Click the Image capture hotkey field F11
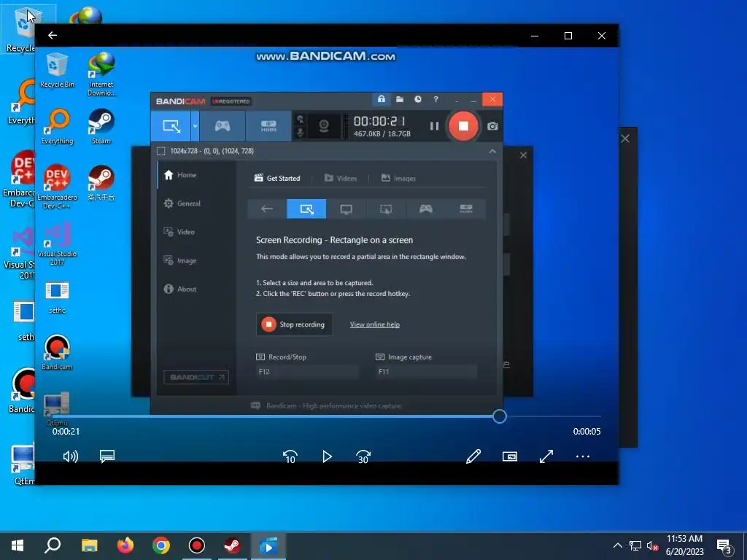Viewport: 747px width, 560px height. (426, 371)
